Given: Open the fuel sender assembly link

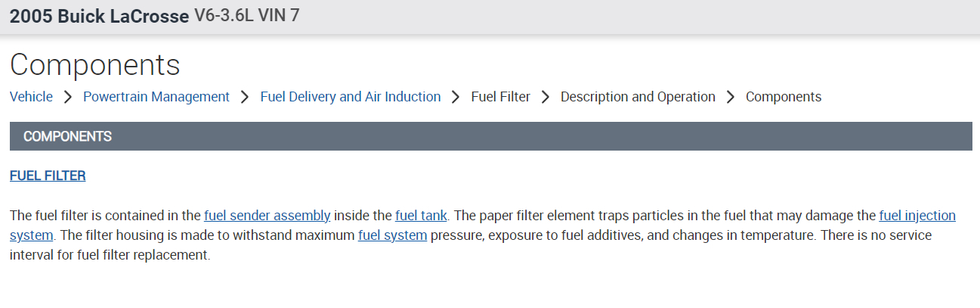Looking at the screenshot, I should 267,216.
